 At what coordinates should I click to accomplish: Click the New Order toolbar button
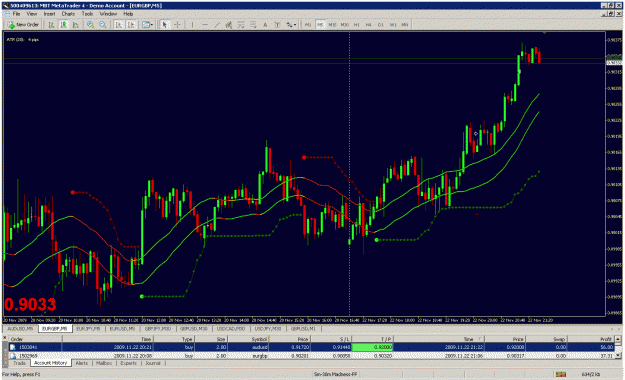click(24, 25)
